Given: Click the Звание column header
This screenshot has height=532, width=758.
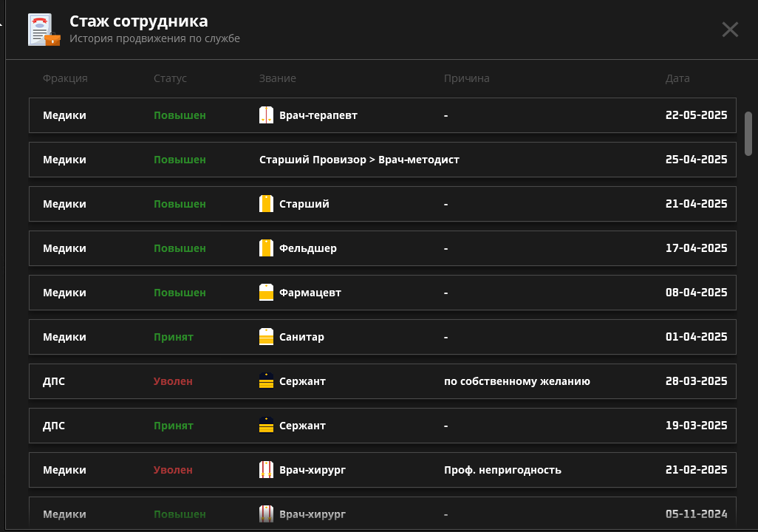Looking at the screenshot, I should [x=277, y=78].
